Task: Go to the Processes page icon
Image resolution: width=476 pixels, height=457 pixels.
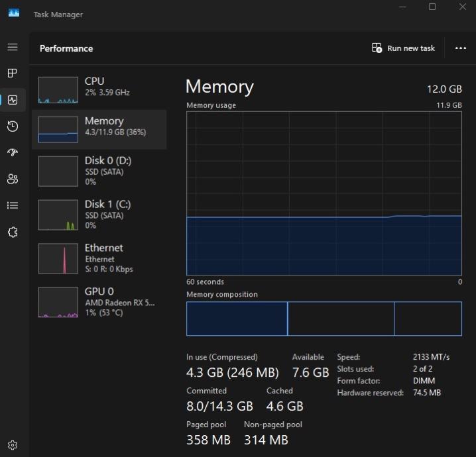Action: [12, 73]
